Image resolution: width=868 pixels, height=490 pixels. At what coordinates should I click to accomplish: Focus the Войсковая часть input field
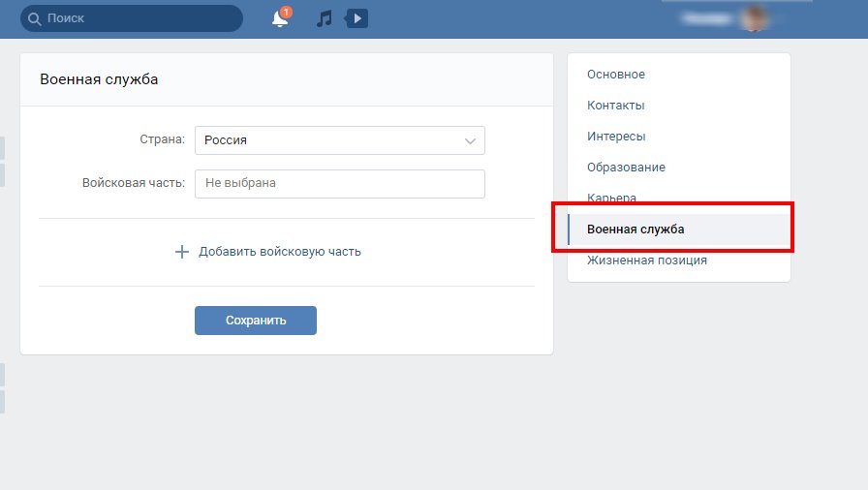click(x=340, y=184)
